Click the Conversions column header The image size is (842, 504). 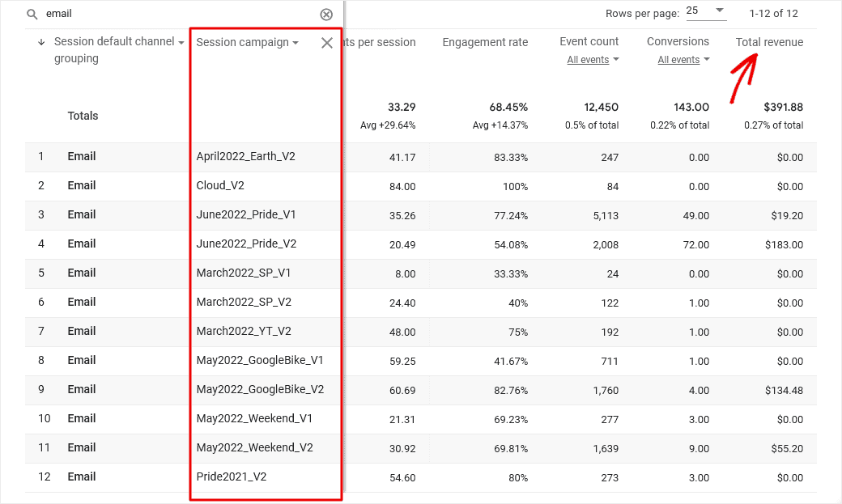click(x=678, y=41)
